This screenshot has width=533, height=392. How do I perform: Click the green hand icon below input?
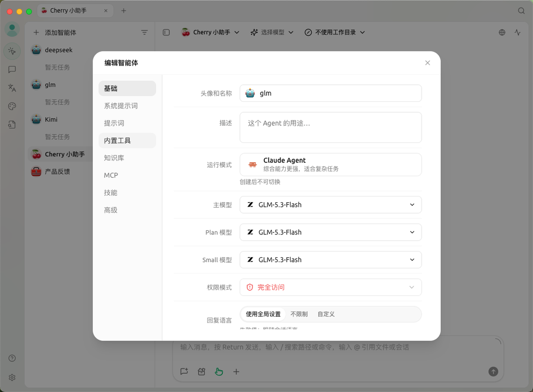pos(219,372)
